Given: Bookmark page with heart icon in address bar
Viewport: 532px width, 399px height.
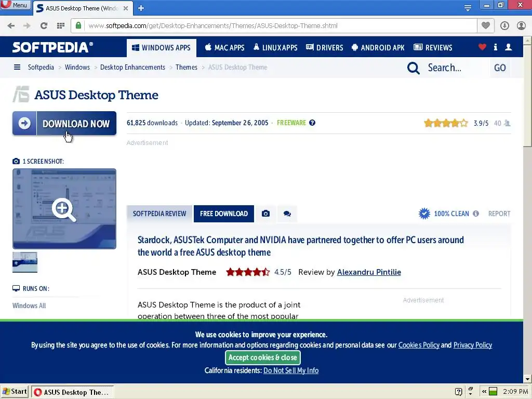Looking at the screenshot, I should pyautogui.click(x=486, y=25).
